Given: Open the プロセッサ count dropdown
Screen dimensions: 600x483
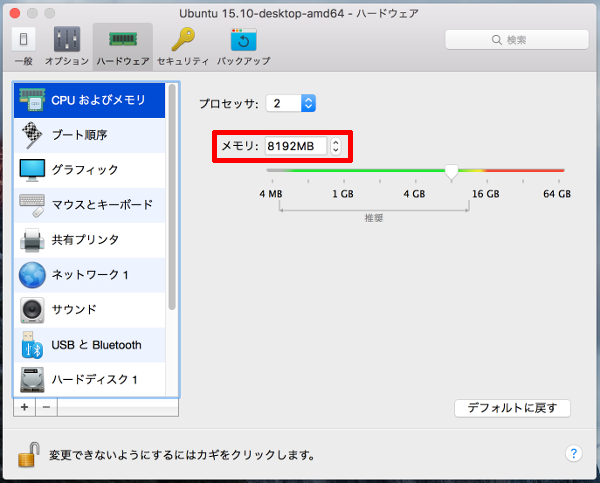Looking at the screenshot, I should coord(291,103).
